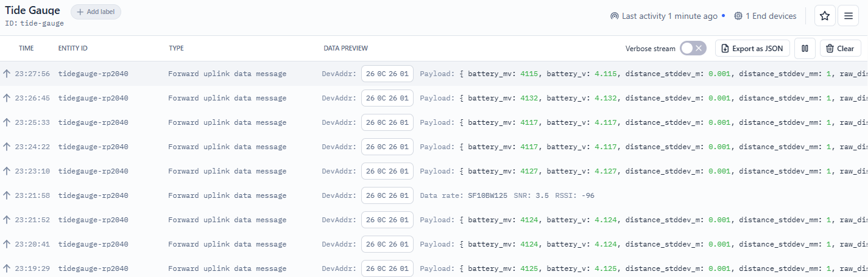Export events as JSON

[752, 49]
